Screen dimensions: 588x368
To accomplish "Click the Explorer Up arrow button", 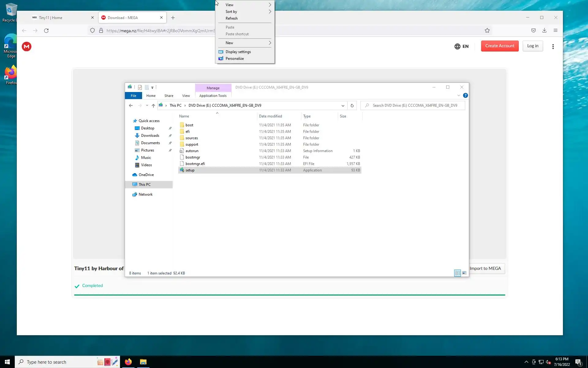I will point(153,105).
